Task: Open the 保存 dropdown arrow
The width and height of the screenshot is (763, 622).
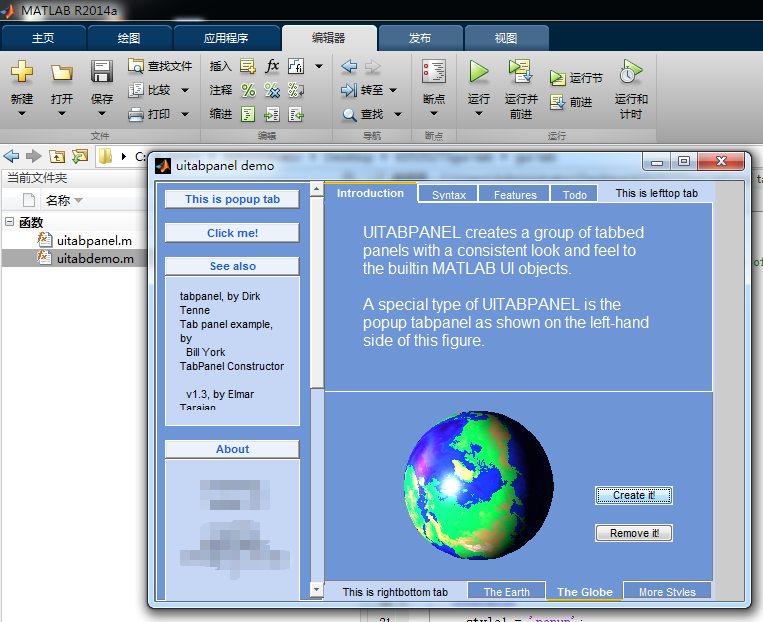Action: pyautogui.click(x=101, y=114)
